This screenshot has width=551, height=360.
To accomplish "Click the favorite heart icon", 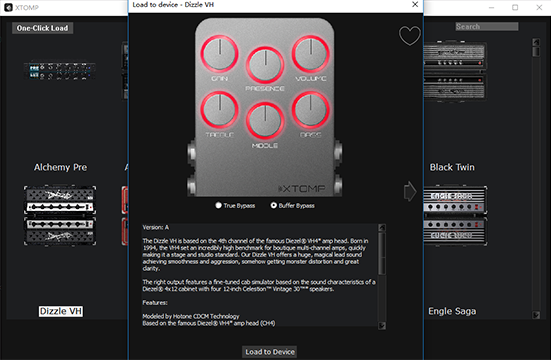I will (x=410, y=36).
